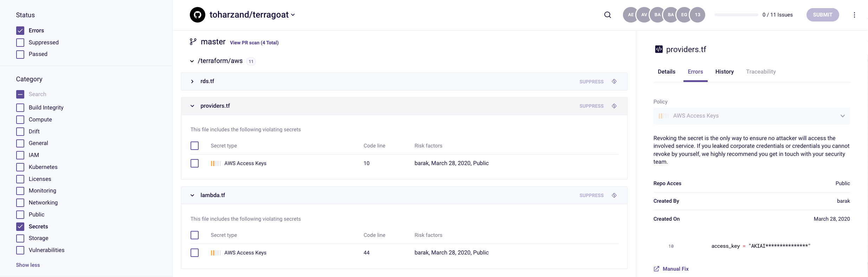Enable the Passed status filter
The width and height of the screenshot is (868, 277).
[20, 54]
